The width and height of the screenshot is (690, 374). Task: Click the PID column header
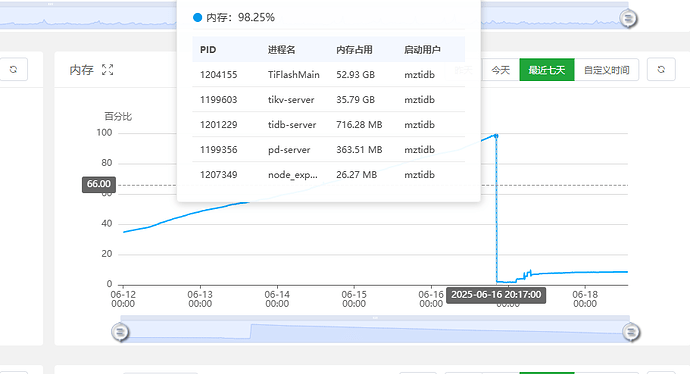coord(208,50)
